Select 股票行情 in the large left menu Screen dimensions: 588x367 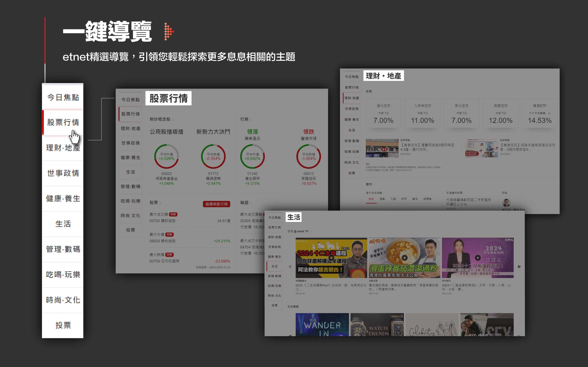(63, 122)
